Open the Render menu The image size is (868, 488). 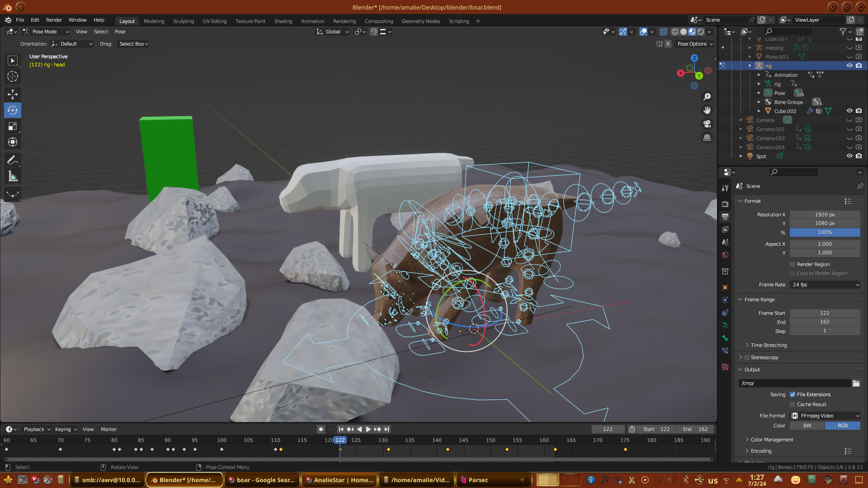[x=54, y=20]
